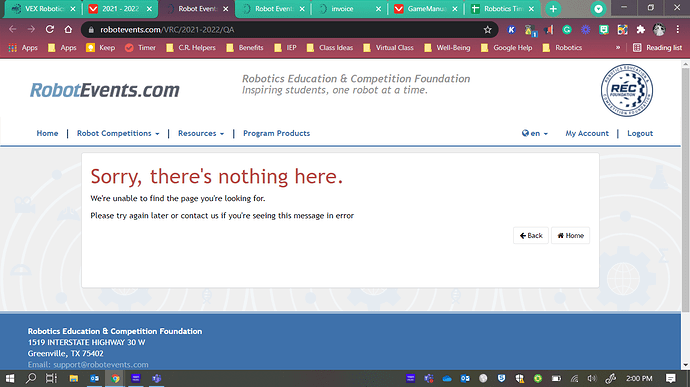Open the Wi-Fi network tray icon

[574, 378]
